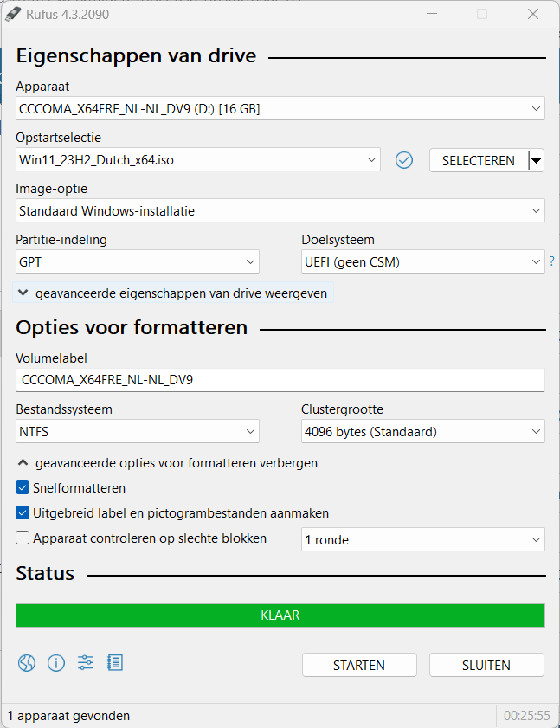Open the Bestandssysteem NTFS dropdown
Viewport: 560px width, 728px height.
pyautogui.click(x=138, y=431)
